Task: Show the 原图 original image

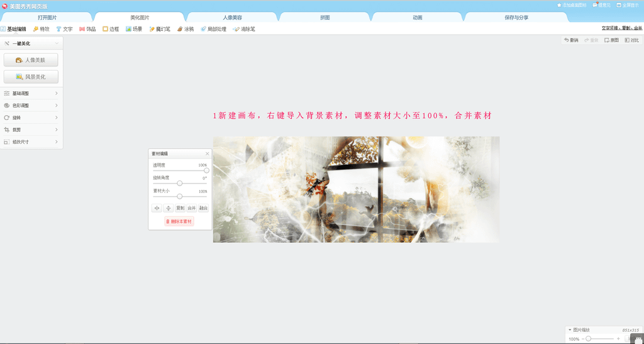Action: [x=611, y=40]
